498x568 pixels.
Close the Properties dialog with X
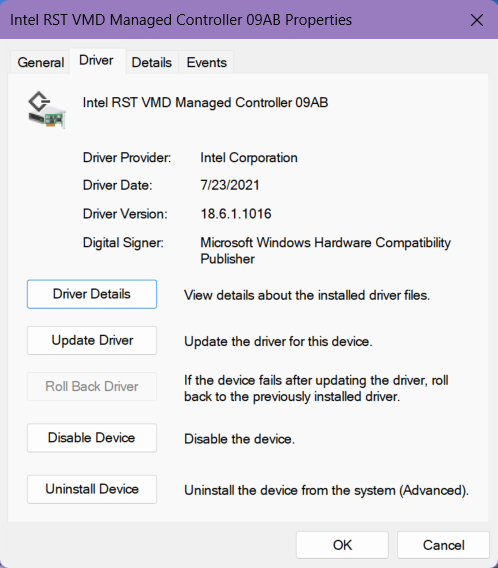(x=477, y=20)
